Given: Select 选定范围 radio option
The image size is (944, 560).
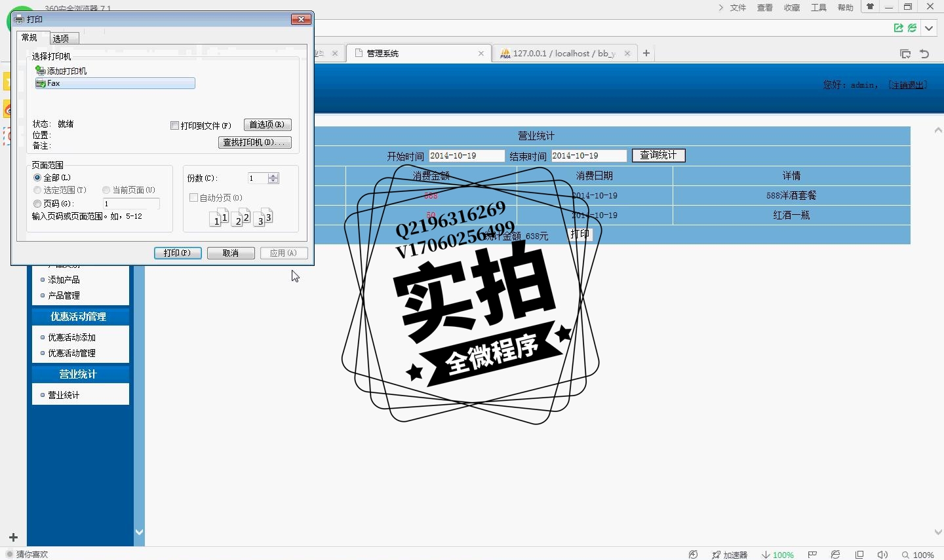Looking at the screenshot, I should 37,190.
